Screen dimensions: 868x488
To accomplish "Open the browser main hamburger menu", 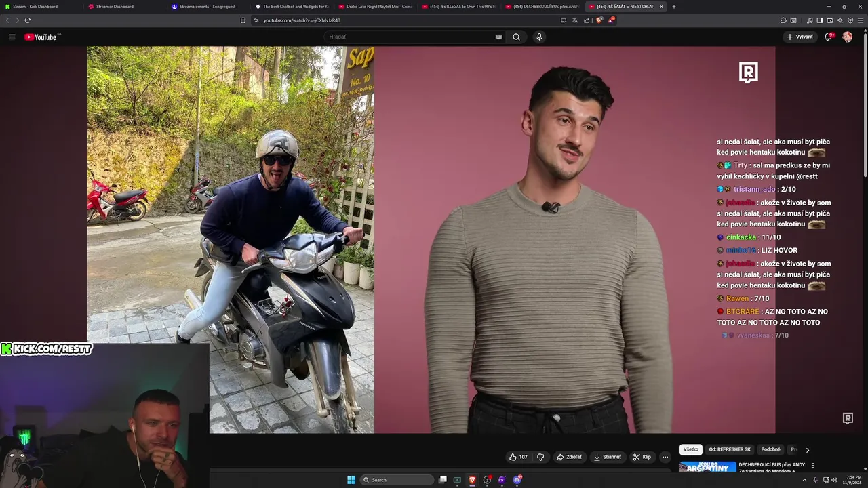I will point(860,20).
